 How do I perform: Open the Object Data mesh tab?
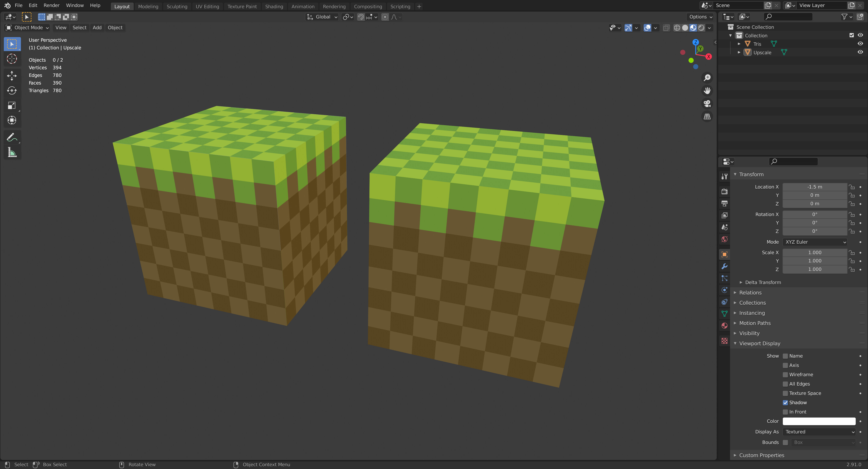pyautogui.click(x=725, y=314)
